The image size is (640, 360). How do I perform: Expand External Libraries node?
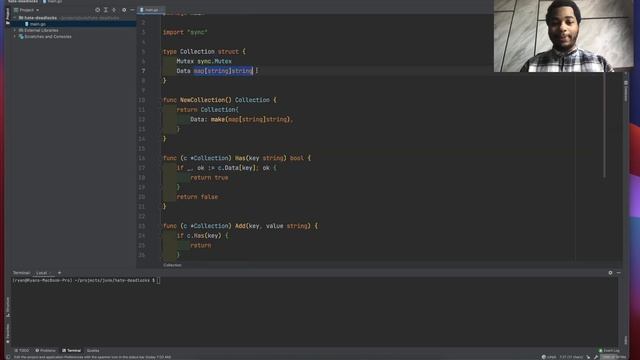[15, 30]
